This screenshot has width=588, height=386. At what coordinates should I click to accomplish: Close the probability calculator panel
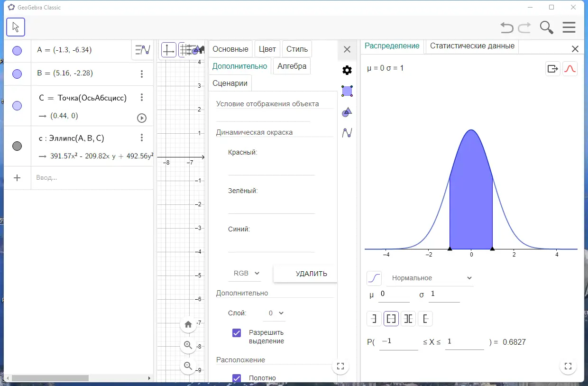click(575, 49)
